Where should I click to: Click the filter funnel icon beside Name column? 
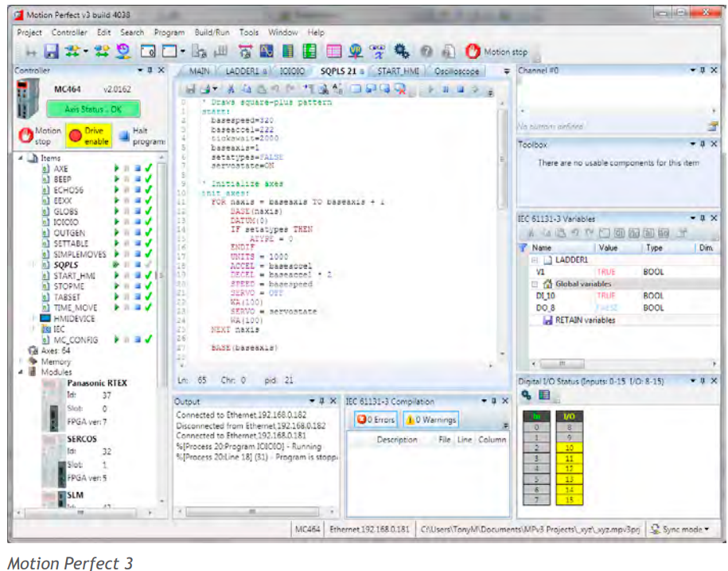(523, 248)
